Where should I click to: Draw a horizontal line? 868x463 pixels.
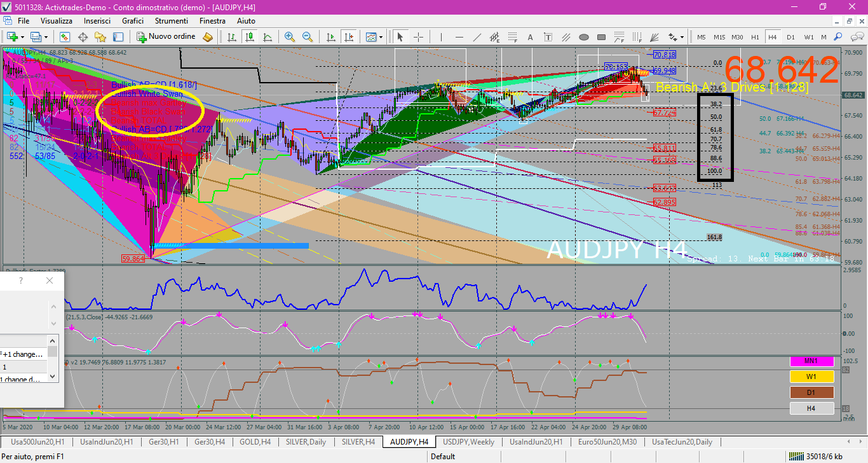coord(459,37)
